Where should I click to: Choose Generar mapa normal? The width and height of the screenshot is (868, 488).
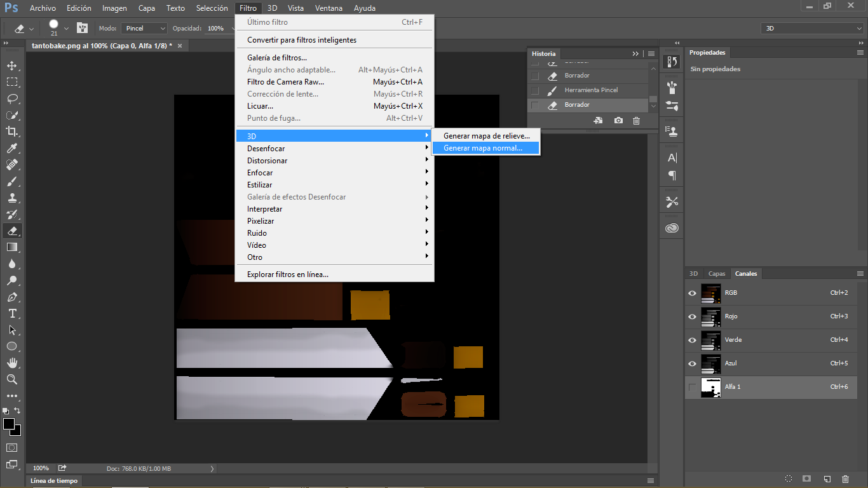[x=483, y=148]
